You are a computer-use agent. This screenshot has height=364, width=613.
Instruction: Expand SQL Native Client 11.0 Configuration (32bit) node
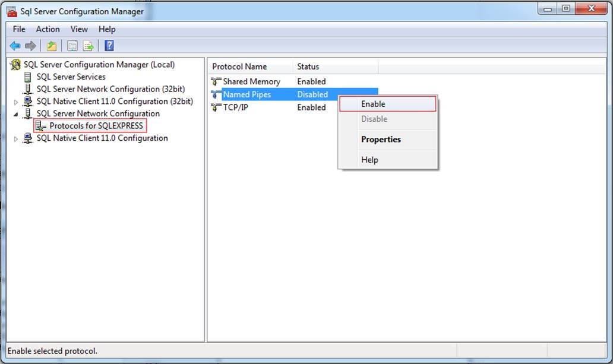click(15, 102)
